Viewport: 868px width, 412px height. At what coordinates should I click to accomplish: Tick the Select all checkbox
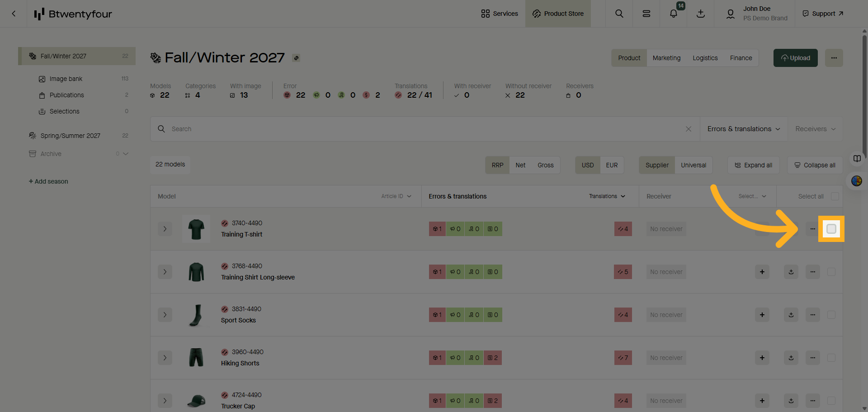pyautogui.click(x=835, y=196)
